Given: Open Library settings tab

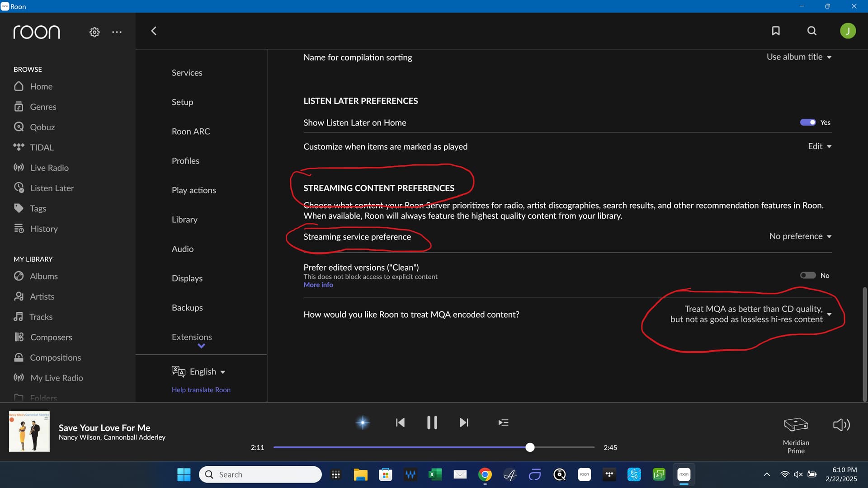Looking at the screenshot, I should click(184, 220).
